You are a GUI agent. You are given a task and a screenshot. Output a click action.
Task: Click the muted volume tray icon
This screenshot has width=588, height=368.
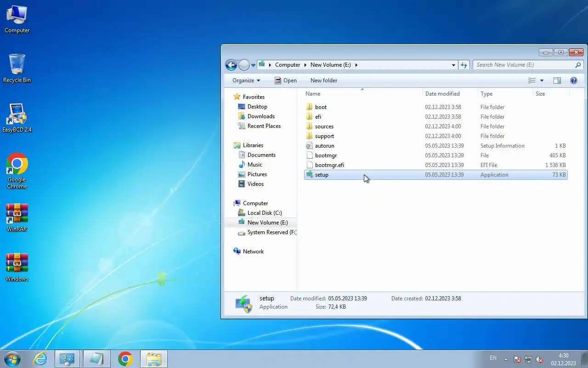pos(539,359)
